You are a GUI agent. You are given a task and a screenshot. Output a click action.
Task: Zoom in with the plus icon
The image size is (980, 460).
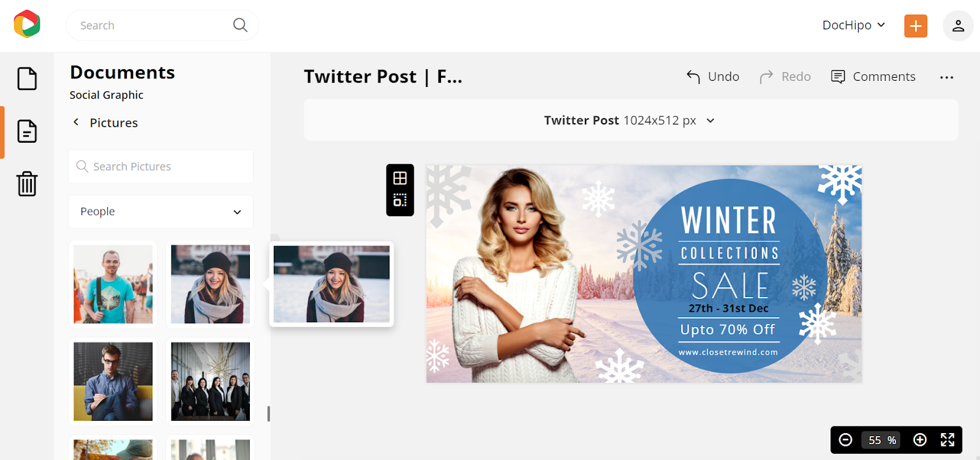click(x=919, y=440)
